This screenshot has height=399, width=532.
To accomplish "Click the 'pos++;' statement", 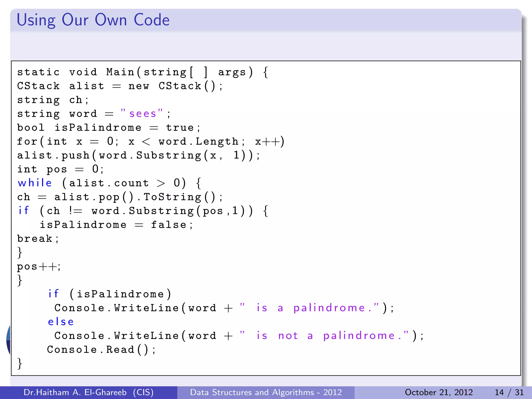I will (39, 267).
